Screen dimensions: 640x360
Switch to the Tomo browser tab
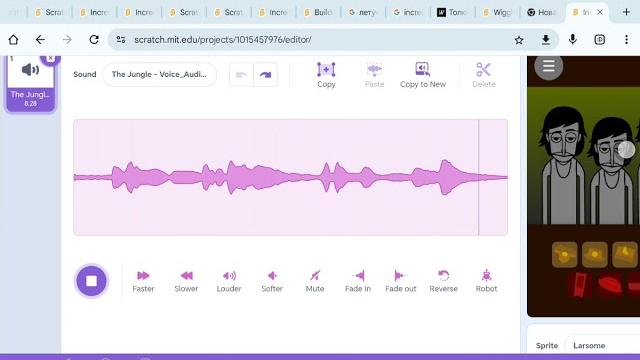[x=452, y=12]
